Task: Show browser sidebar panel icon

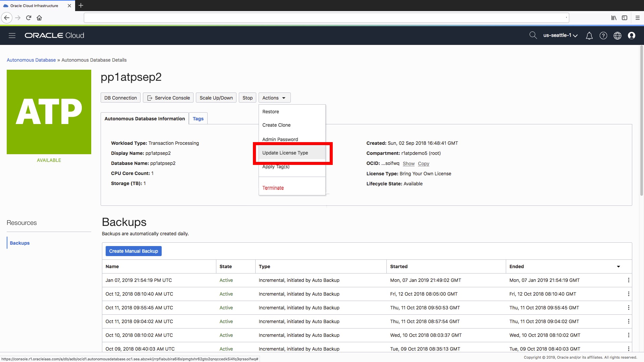Action: [624, 18]
